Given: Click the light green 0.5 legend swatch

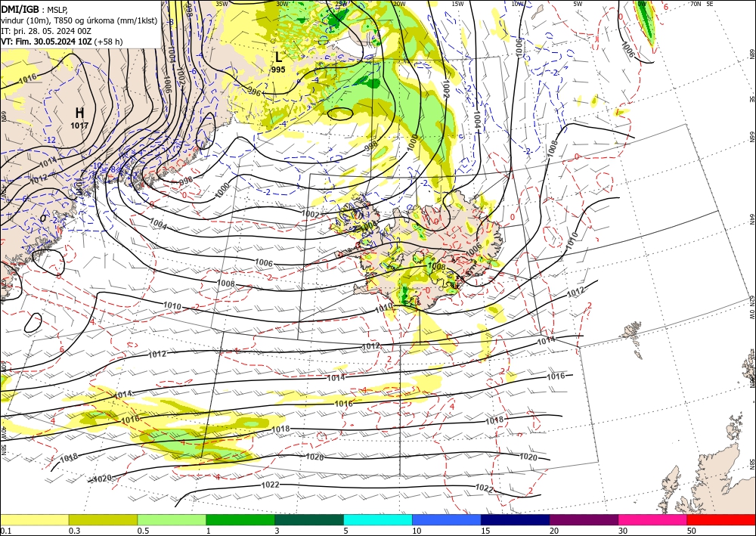Looking at the screenshot, I should click(x=172, y=519).
